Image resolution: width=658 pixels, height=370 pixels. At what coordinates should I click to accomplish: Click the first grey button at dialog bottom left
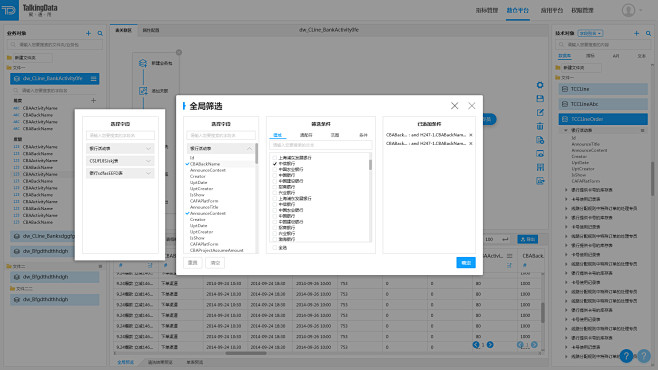[x=193, y=263]
